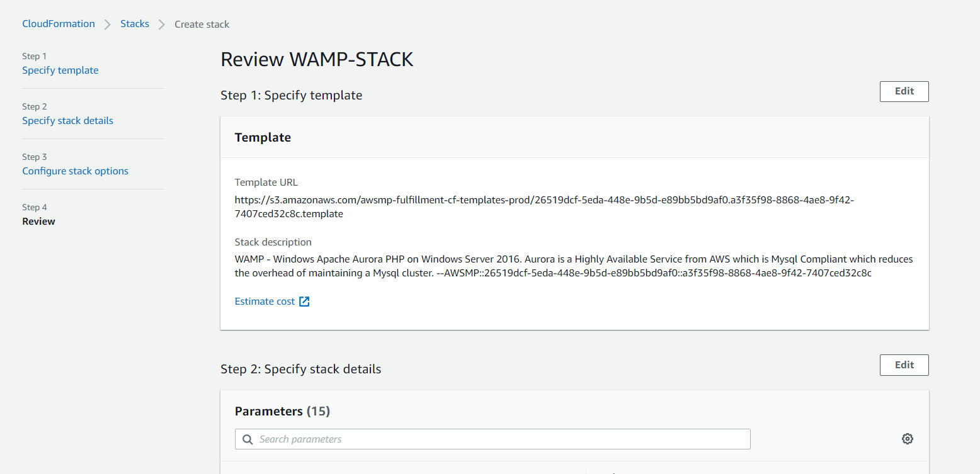Focus the Search parameters field
This screenshot has width=980, height=474.
pos(493,439)
